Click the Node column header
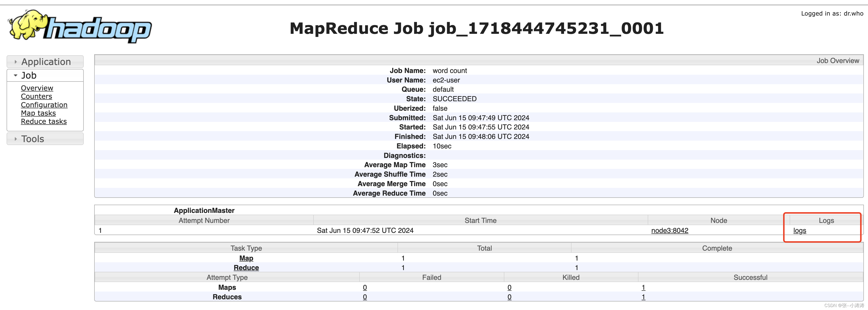868x310 pixels. coord(719,220)
